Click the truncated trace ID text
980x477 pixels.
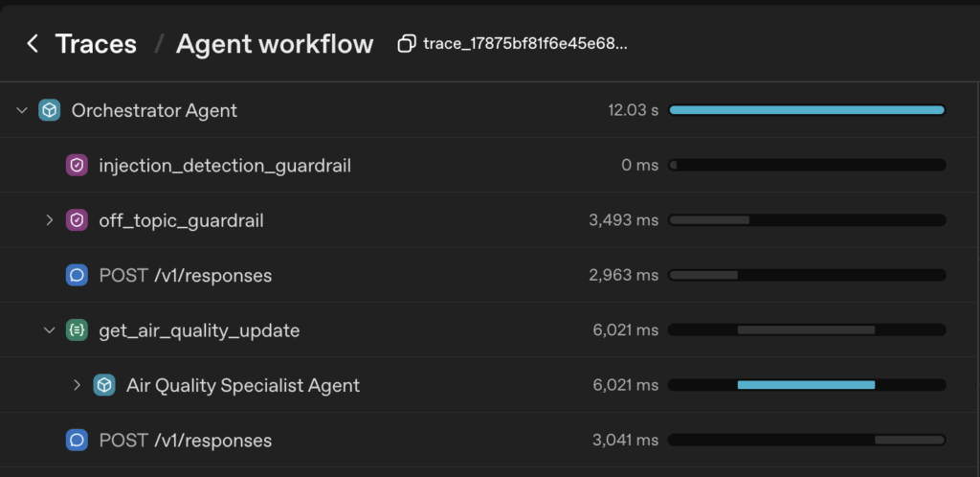(x=525, y=44)
